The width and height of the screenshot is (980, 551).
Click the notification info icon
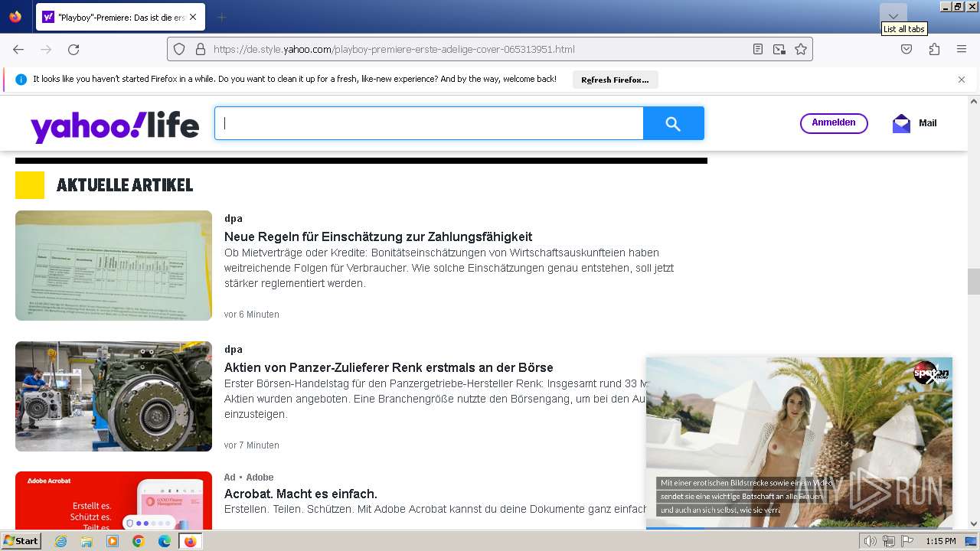click(21, 80)
